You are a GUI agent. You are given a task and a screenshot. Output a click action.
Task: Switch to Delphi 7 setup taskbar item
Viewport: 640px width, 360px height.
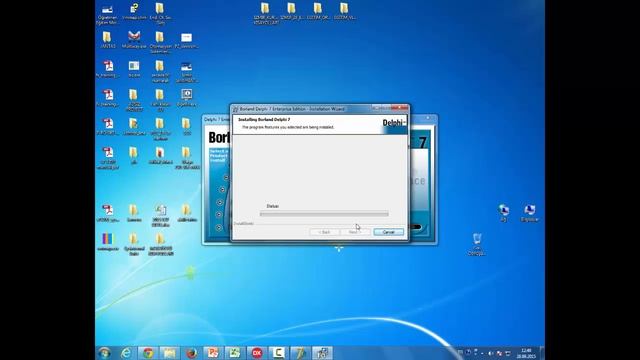click(x=300, y=353)
